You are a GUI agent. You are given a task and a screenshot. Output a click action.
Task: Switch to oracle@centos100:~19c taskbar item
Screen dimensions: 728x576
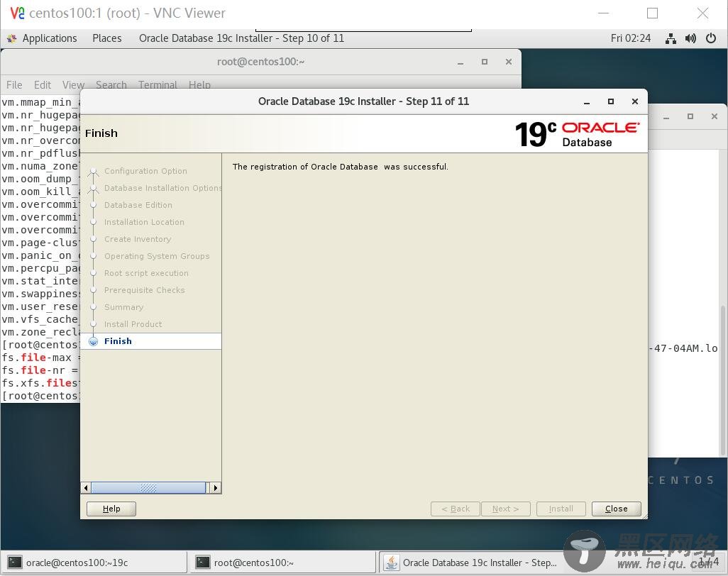coord(94,563)
